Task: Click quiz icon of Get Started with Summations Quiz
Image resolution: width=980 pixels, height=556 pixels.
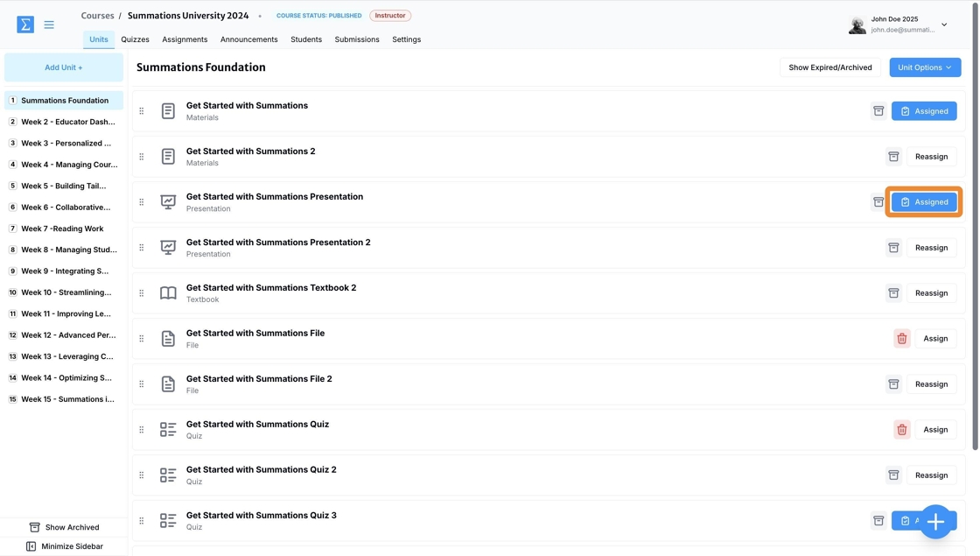Action: (168, 430)
